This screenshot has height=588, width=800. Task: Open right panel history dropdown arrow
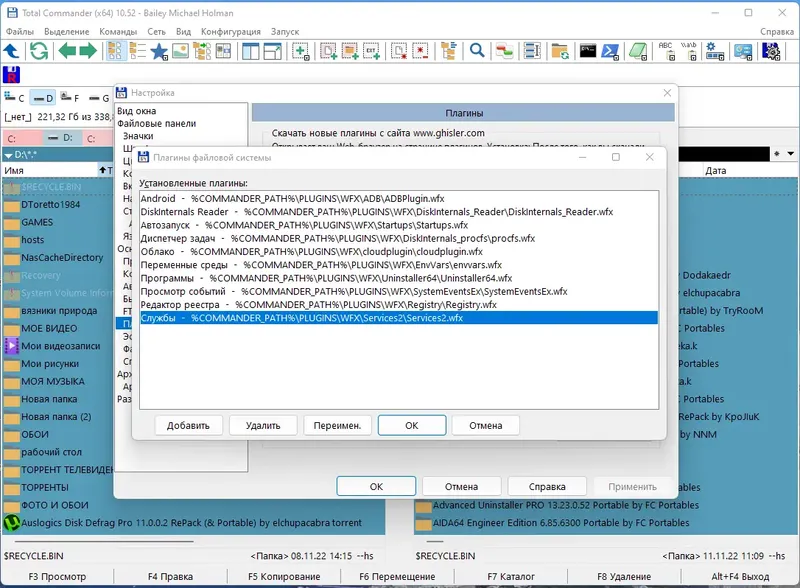pyautogui.click(x=791, y=154)
